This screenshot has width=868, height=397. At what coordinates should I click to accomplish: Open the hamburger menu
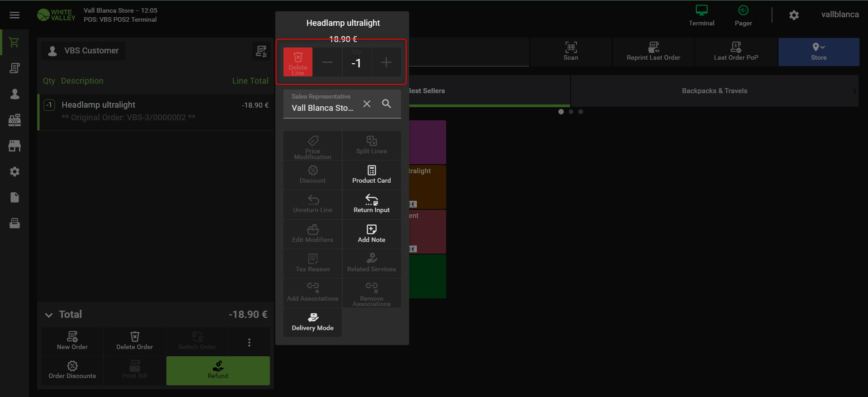[x=14, y=15]
